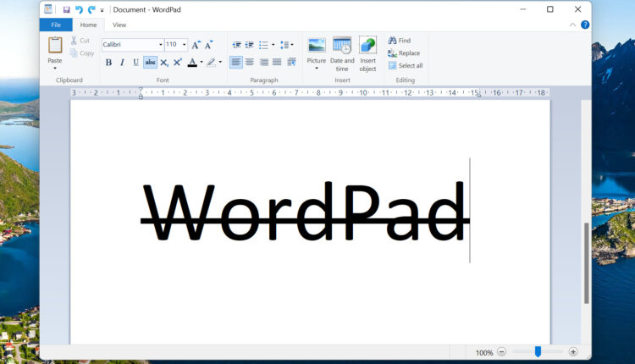Open the File menu
The width and height of the screenshot is (635, 364).
click(55, 25)
